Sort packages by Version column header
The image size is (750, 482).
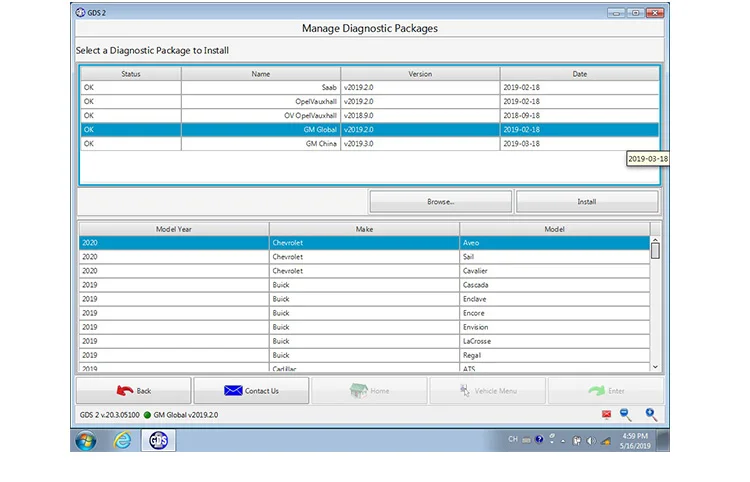tap(420, 74)
